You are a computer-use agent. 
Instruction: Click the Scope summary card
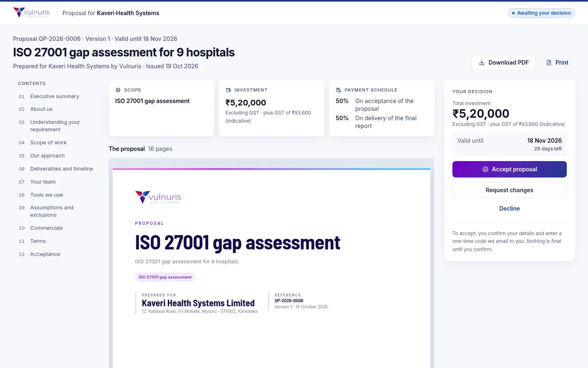click(x=161, y=108)
